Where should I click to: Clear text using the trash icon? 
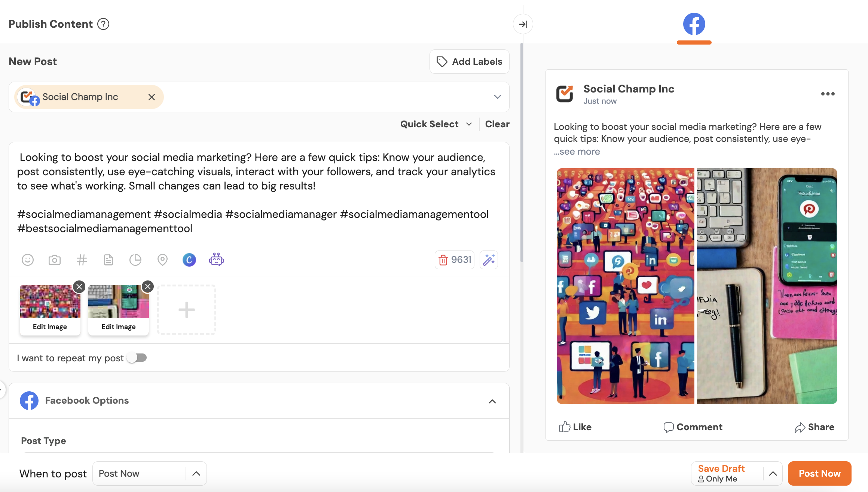pos(443,260)
